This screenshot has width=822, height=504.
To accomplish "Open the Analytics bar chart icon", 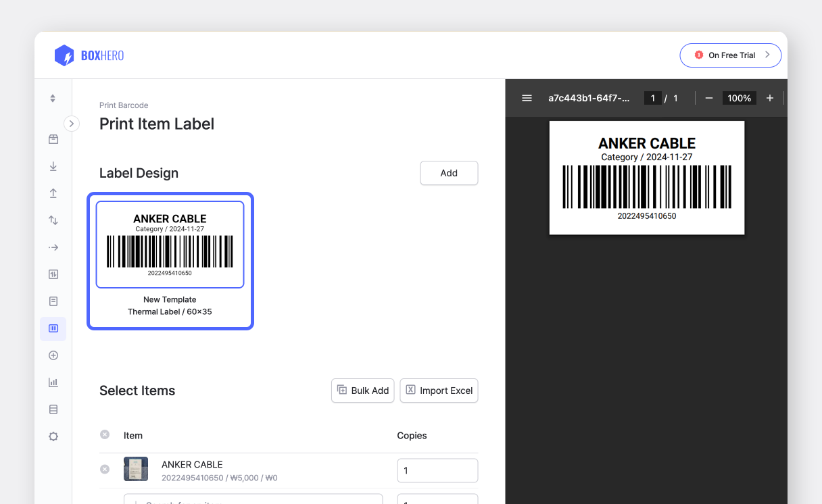I will 53,382.
